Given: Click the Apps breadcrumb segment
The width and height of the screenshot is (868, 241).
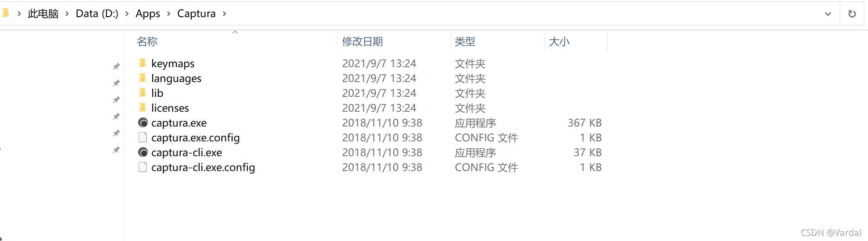Looking at the screenshot, I should click(148, 14).
